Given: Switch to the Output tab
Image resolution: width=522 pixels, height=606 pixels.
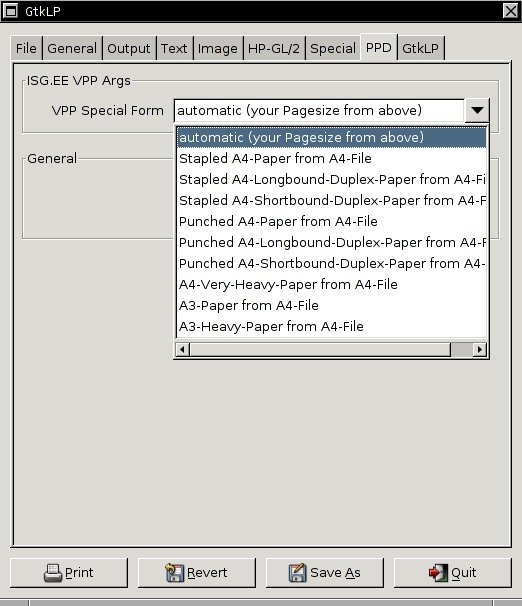Looking at the screenshot, I should pyautogui.click(x=129, y=48).
